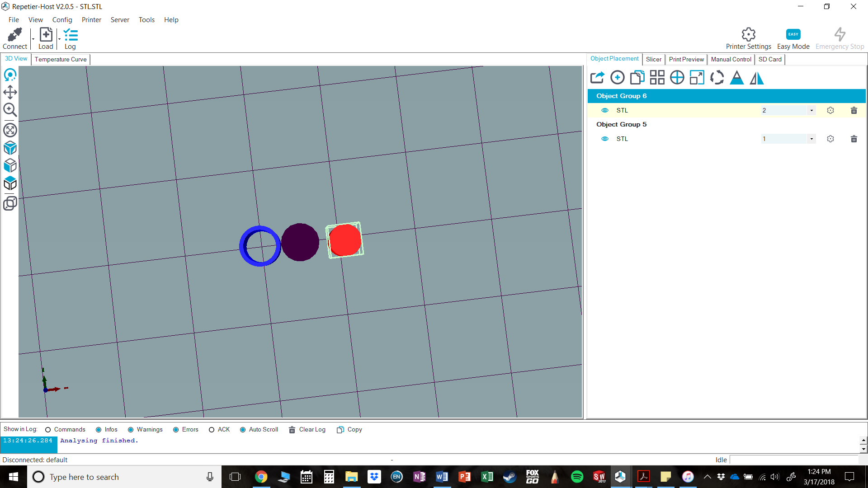The height and width of the screenshot is (488, 868).
Task: Select the Temperature Curve tab
Action: 60,59
